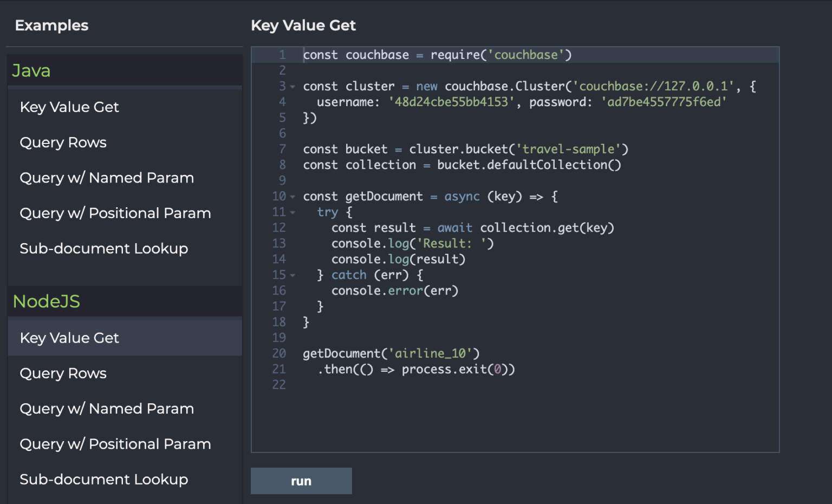The image size is (832, 504).
Task: Open the NodeJS Query Rows example
Action: click(63, 373)
